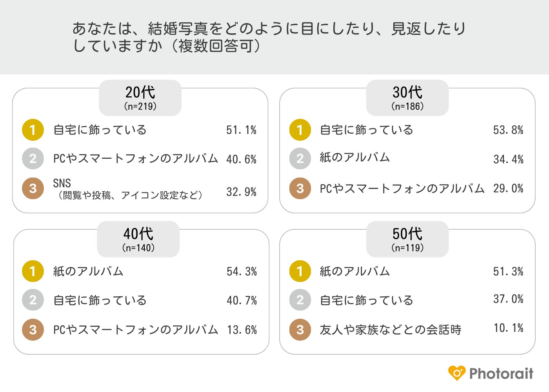Select the 20代 (n=219) header tab
Screen dimensions: 549x392
click(x=140, y=98)
